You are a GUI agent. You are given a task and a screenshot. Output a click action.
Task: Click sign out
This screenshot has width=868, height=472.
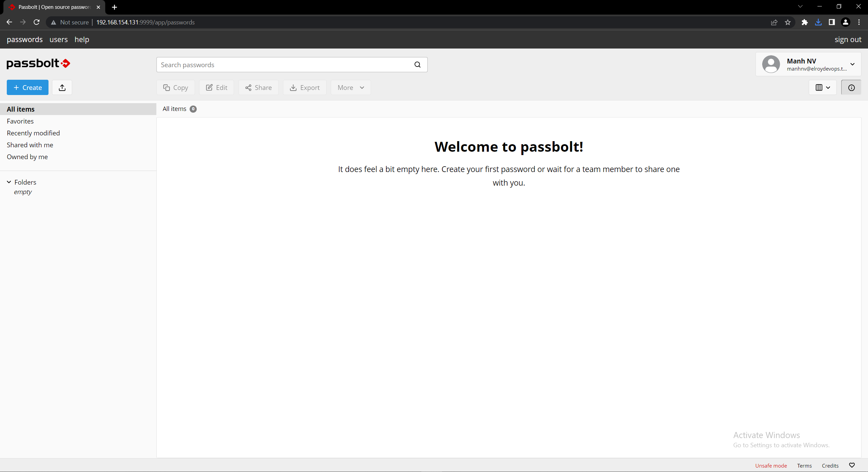[848, 39]
